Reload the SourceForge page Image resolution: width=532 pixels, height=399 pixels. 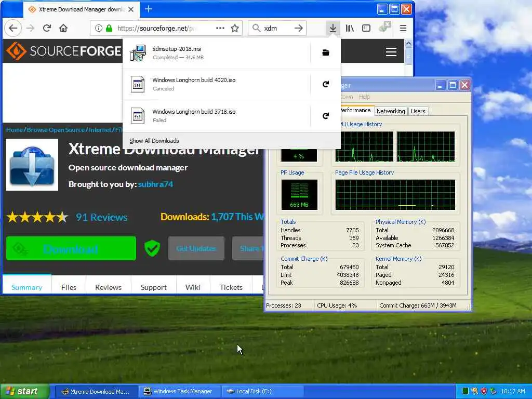[x=47, y=28]
